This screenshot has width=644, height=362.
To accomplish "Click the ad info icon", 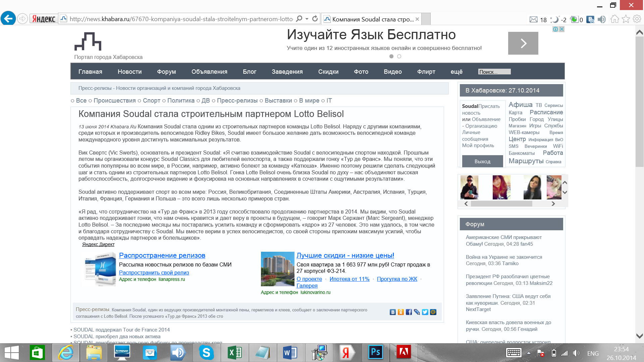I will (x=555, y=29).
